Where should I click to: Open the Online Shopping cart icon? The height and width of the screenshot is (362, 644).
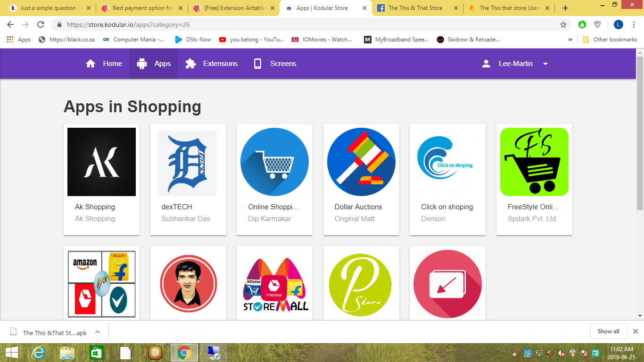[274, 162]
